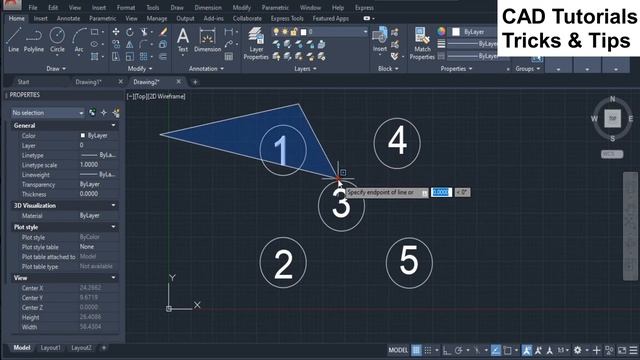Expand the Draw panel dropdown
This screenshot has height=360, width=640.
click(56, 69)
